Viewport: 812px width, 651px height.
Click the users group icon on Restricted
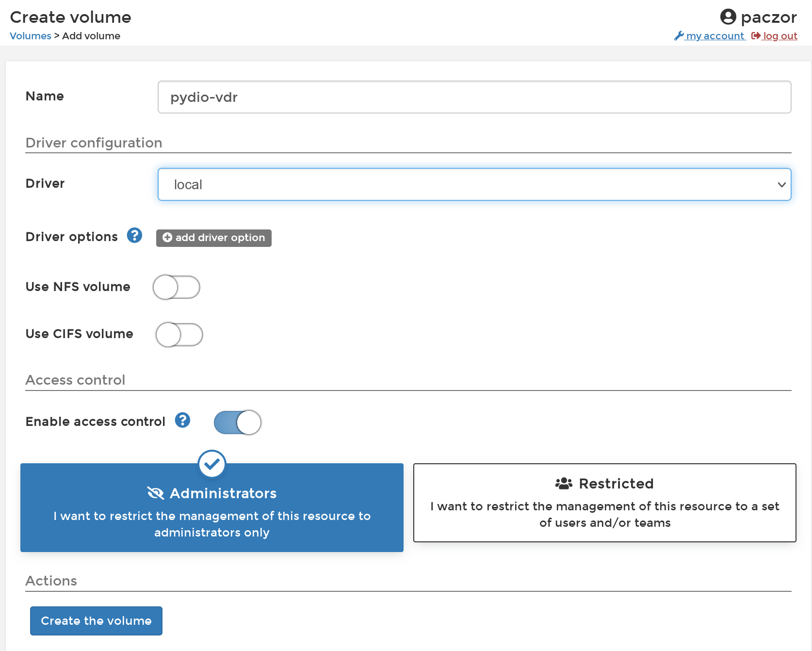point(564,484)
